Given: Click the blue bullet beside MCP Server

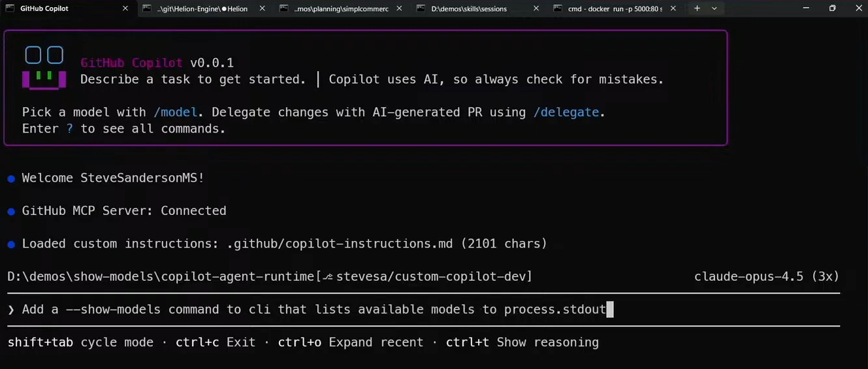Looking at the screenshot, I should [x=11, y=212].
